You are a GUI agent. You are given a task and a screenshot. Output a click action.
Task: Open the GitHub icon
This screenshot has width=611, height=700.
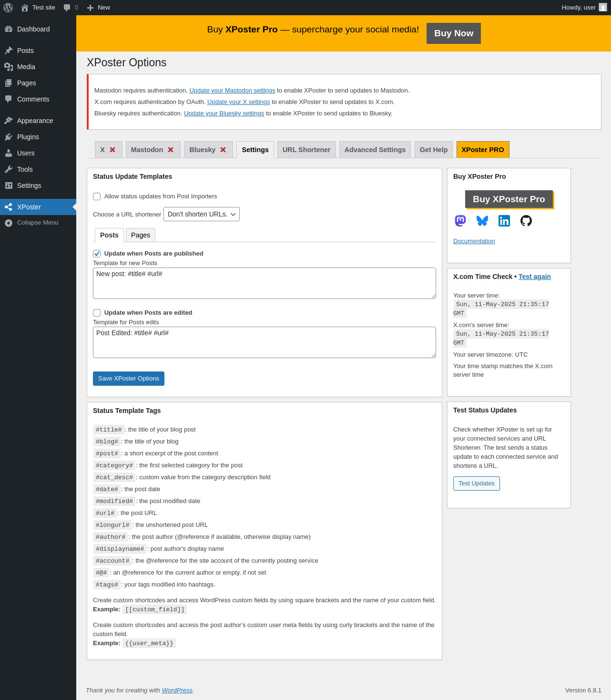[x=526, y=221]
